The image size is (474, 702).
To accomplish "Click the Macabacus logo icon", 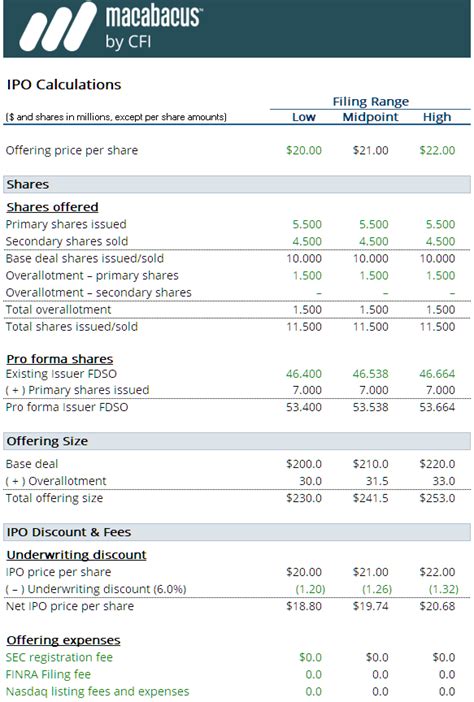I will tap(59, 27).
